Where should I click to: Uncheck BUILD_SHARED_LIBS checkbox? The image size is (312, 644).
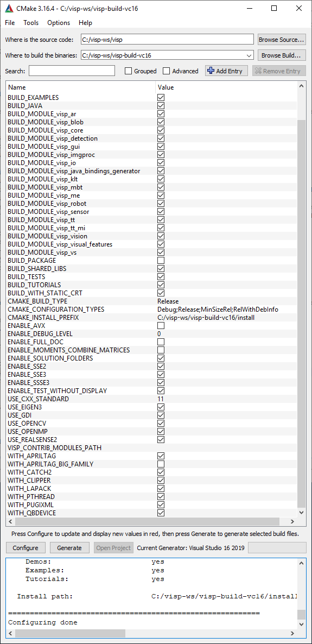(x=161, y=269)
